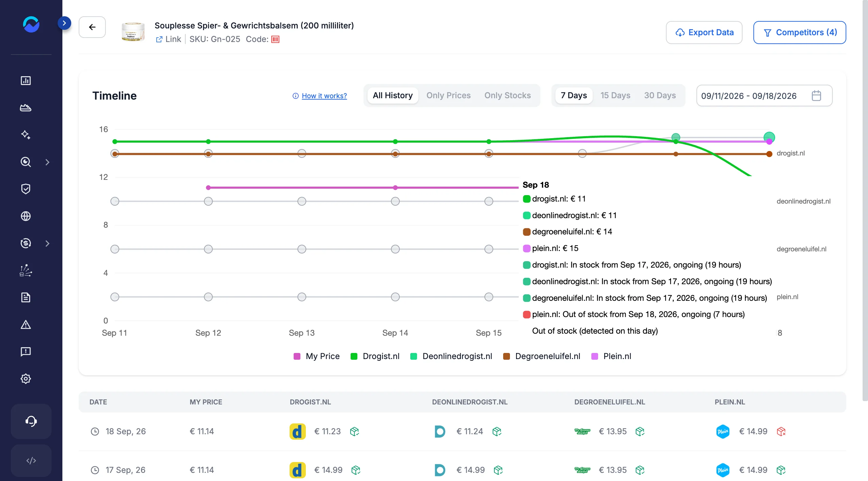Open the shield check icon in sidebar
The height and width of the screenshot is (481, 868).
click(x=26, y=189)
